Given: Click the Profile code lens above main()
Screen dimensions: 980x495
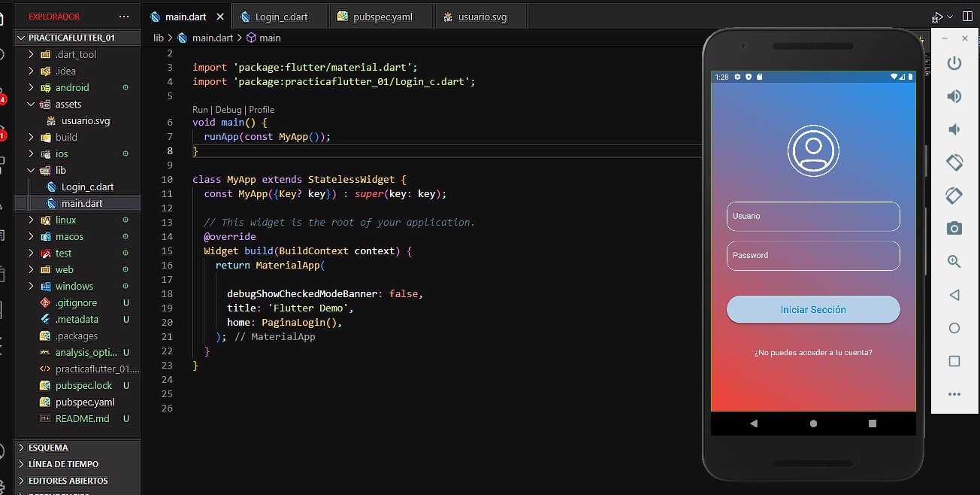Looking at the screenshot, I should 262,110.
